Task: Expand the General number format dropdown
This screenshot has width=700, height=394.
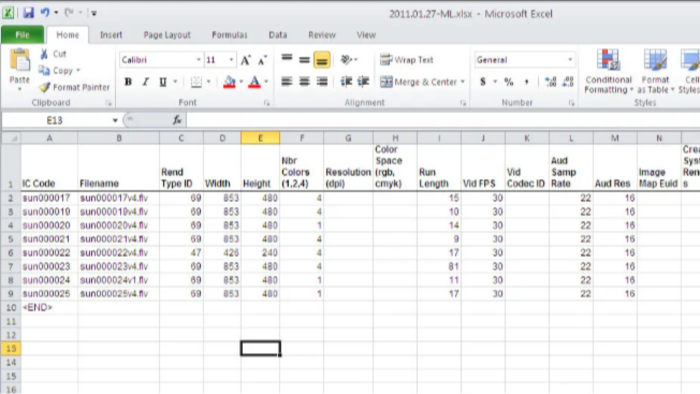Action: coord(570,60)
